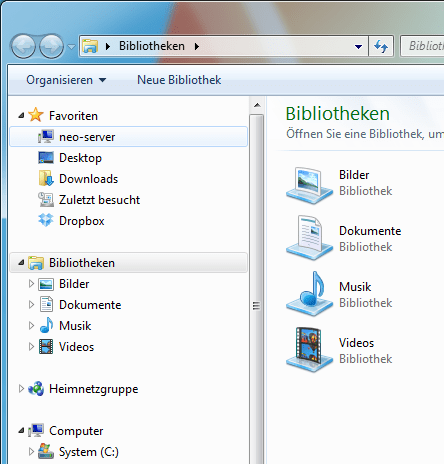Open the Bilder library large icon
Image resolution: width=444 pixels, height=464 pixels.
click(x=309, y=185)
